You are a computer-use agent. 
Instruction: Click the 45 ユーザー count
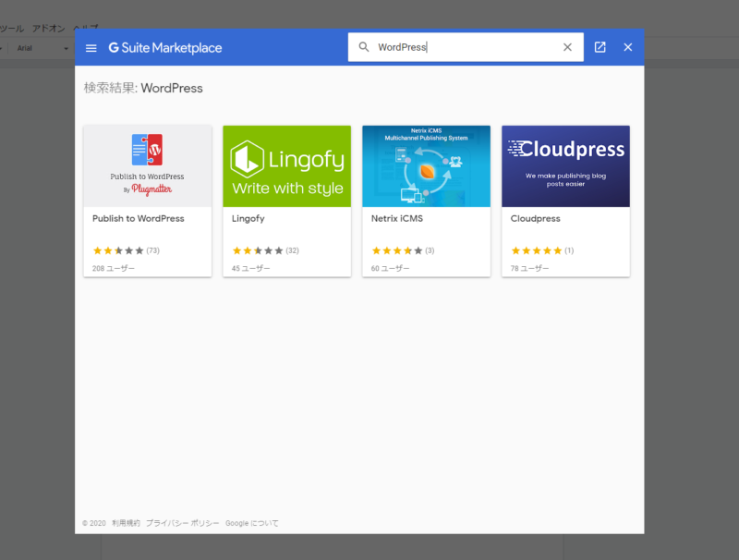click(250, 268)
